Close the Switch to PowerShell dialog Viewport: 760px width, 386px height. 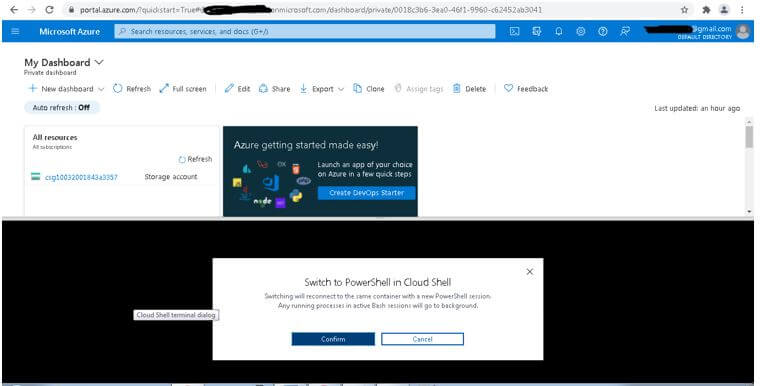[x=530, y=272]
